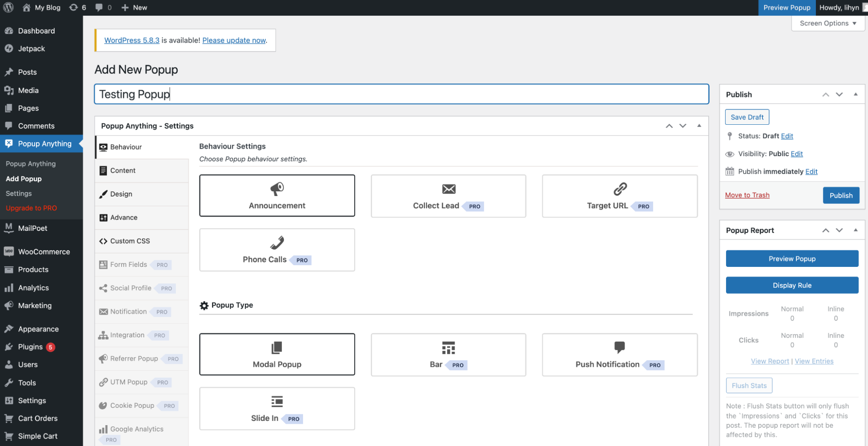Select the Target URL link card
The width and height of the screenshot is (868, 446).
pyautogui.click(x=620, y=196)
